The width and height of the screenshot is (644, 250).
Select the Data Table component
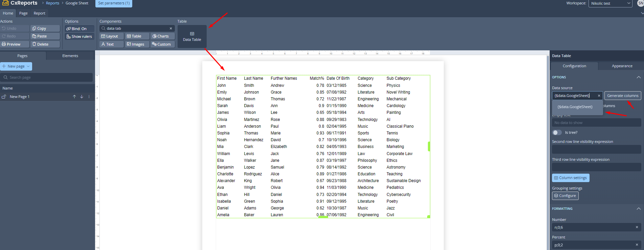tap(192, 36)
